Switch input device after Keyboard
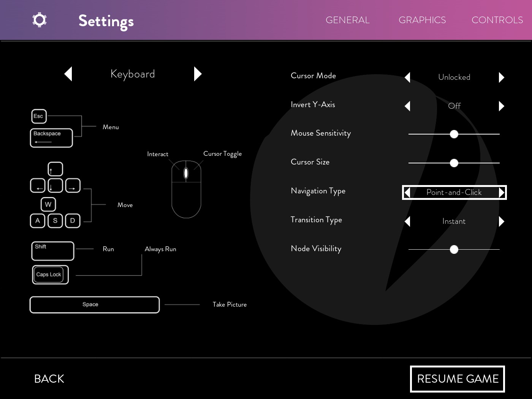Screen dimensions: 532x399 198,74
